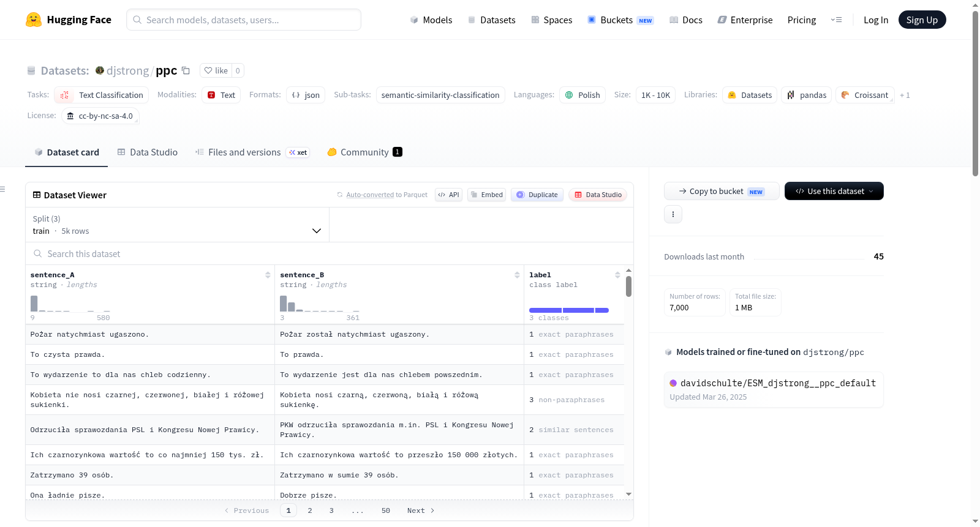Screen dimensions: 980x527
Task: Open the Use this dataset dropdown
Action: tap(834, 191)
